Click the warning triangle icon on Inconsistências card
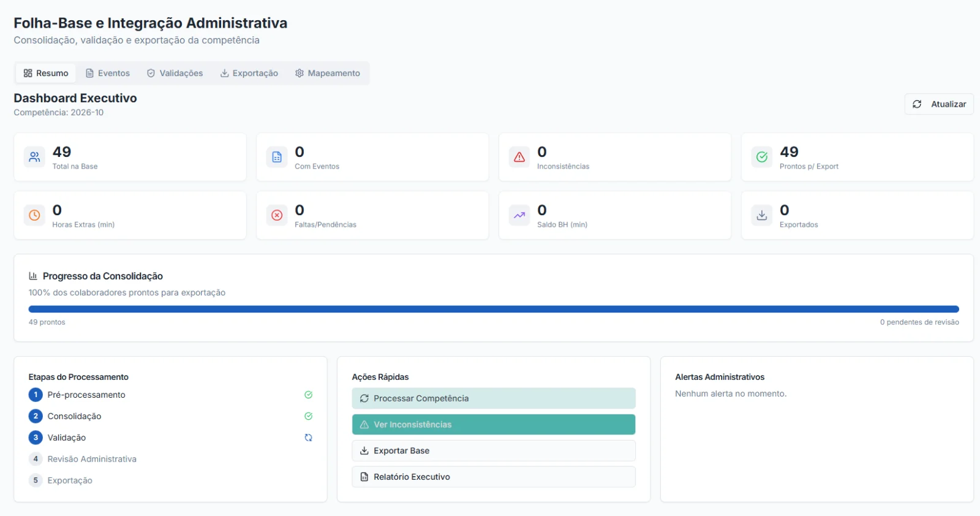This screenshot has height=516, width=980. pyautogui.click(x=519, y=157)
